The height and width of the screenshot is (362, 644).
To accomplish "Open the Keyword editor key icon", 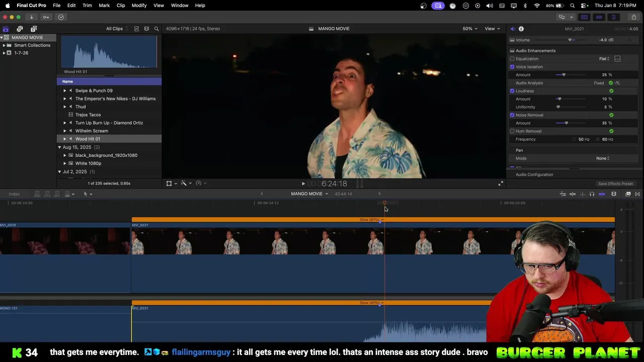I will [46, 17].
